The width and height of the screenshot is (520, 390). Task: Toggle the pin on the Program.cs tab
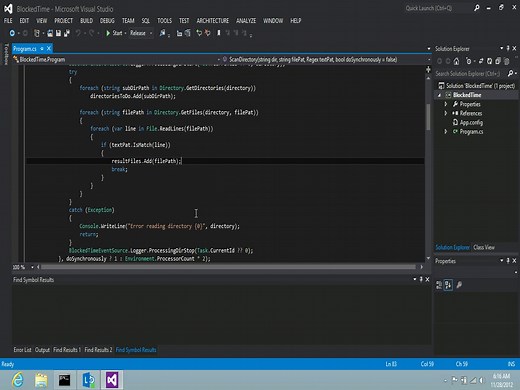(42, 49)
